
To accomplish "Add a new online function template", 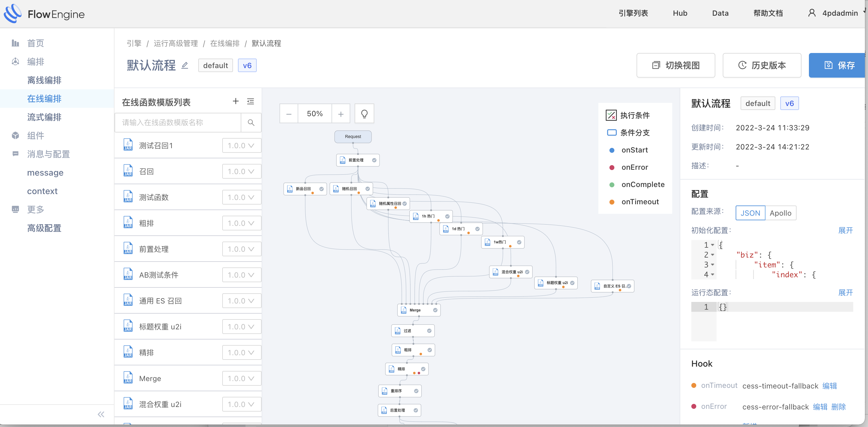I will coord(235,101).
